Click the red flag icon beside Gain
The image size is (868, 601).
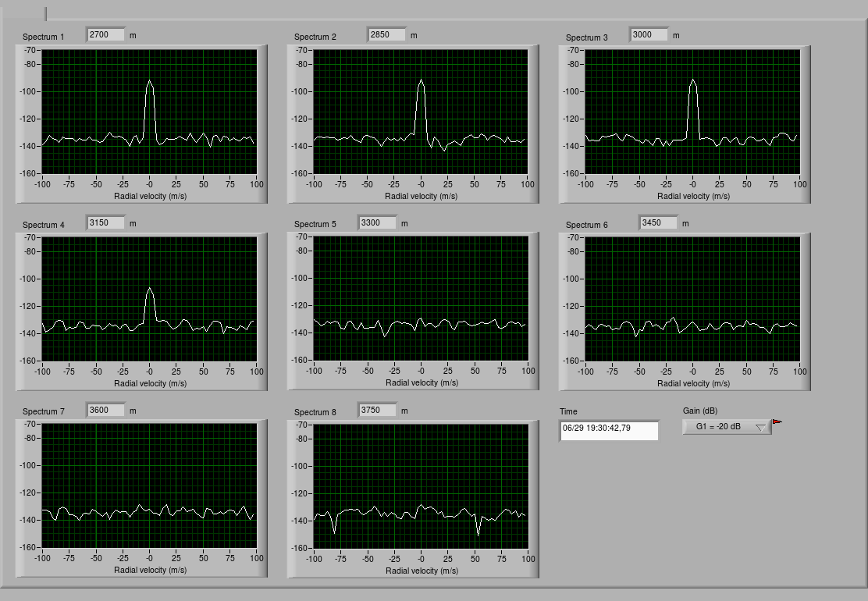click(x=777, y=422)
